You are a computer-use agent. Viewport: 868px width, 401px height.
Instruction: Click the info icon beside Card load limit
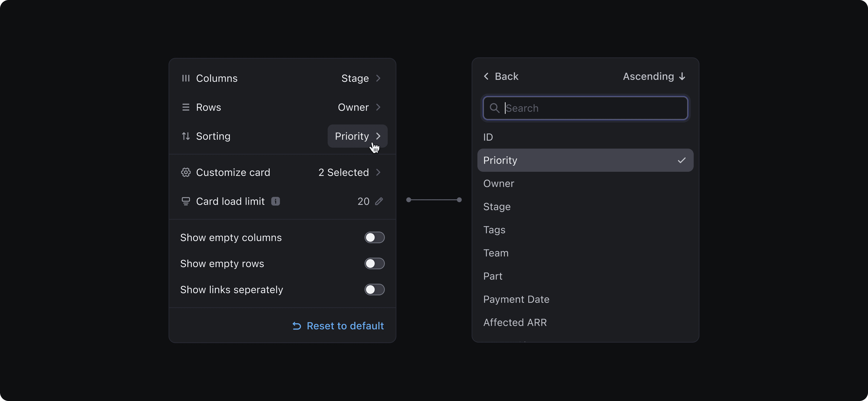pos(275,201)
